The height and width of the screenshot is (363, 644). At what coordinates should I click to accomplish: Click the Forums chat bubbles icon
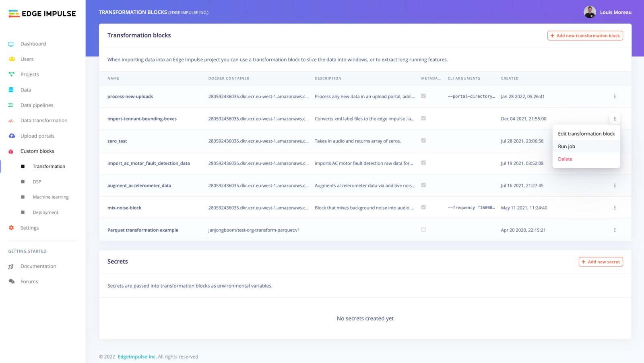[12, 282]
